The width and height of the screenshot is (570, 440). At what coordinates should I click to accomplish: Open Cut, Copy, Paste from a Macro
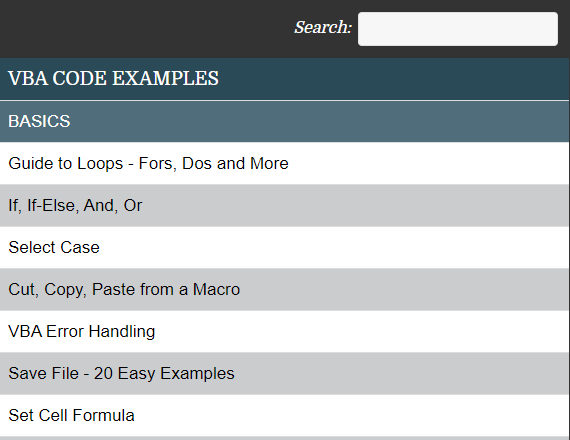click(x=124, y=290)
